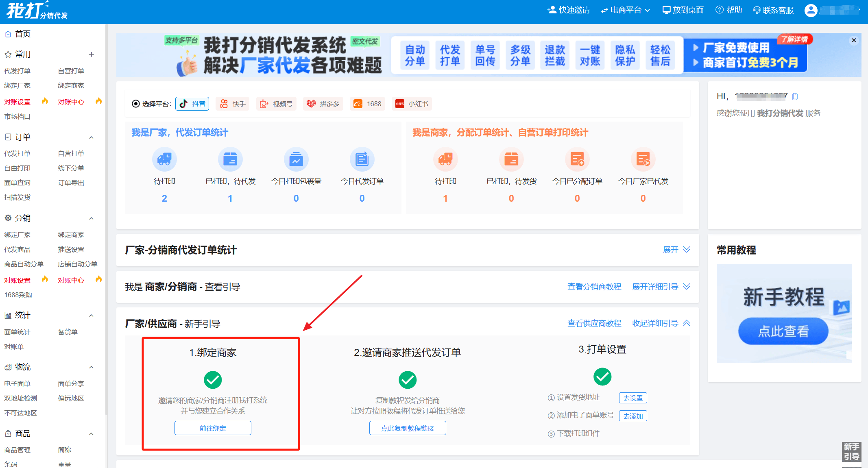Select the 1688 platform

pos(368,104)
